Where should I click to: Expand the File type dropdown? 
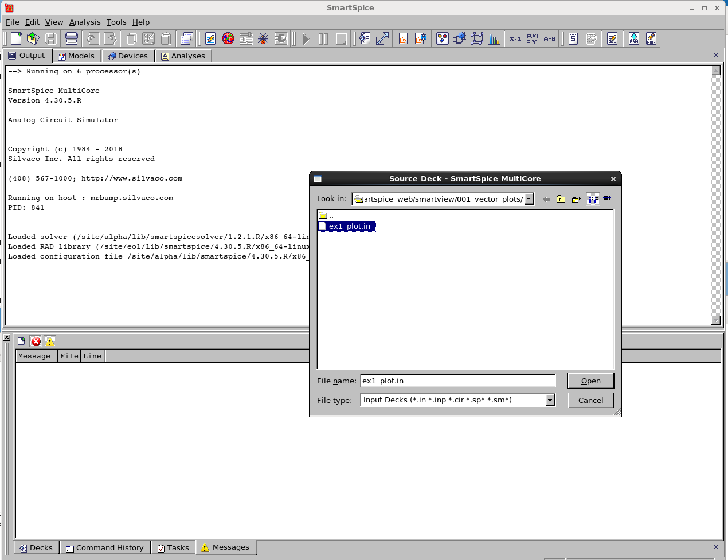(550, 400)
